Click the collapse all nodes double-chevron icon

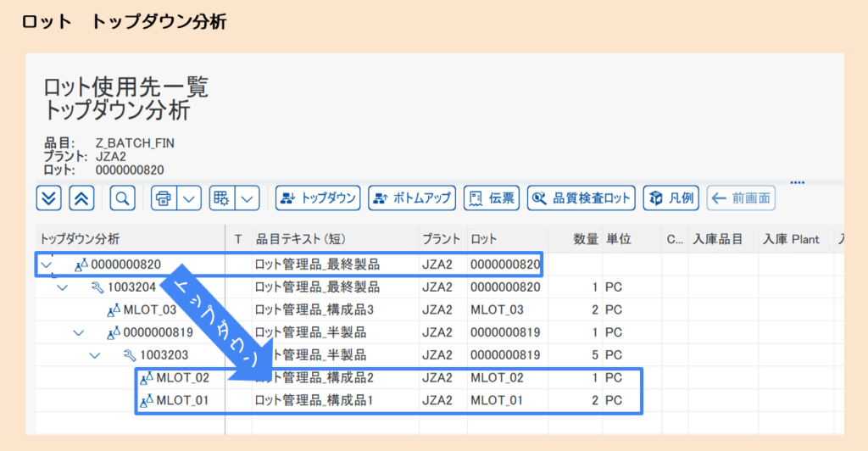(x=81, y=198)
